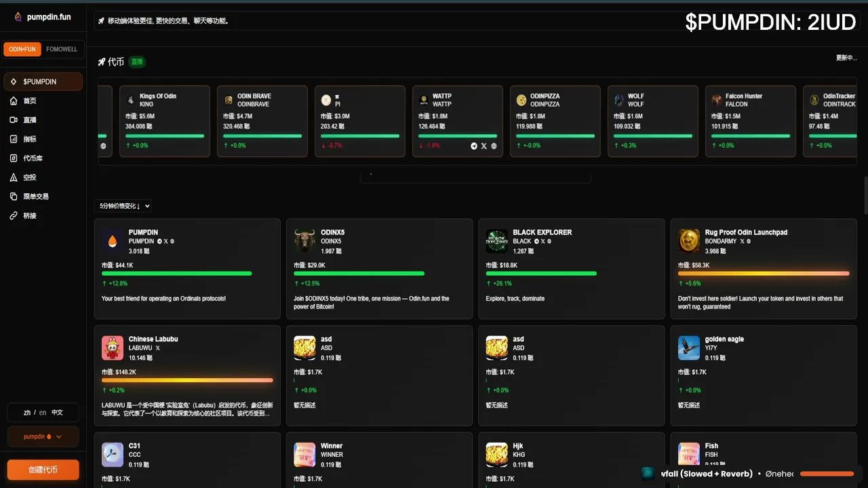Open the ODINX5 token card title
Screen dimensions: 868x488
point(333,232)
